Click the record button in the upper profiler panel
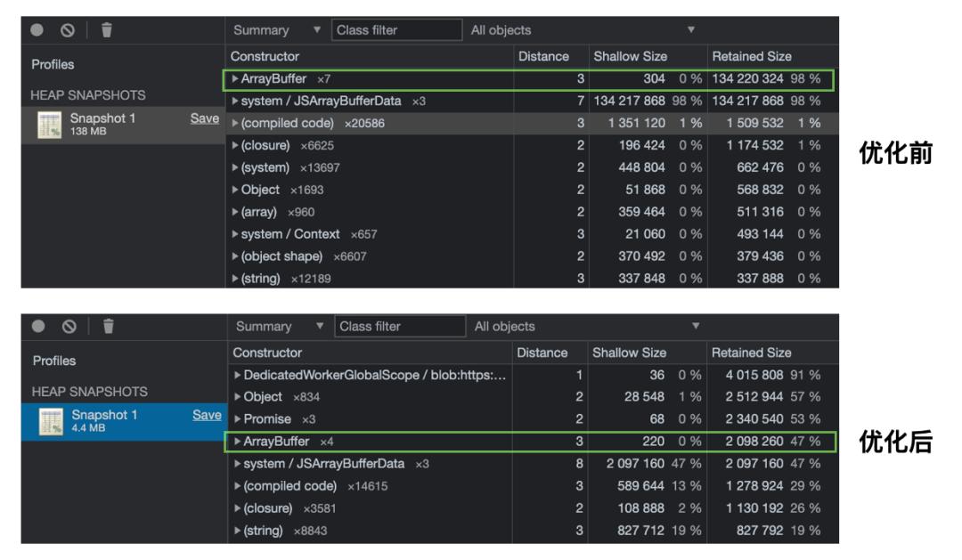This screenshot has height=560, width=962. [37, 29]
